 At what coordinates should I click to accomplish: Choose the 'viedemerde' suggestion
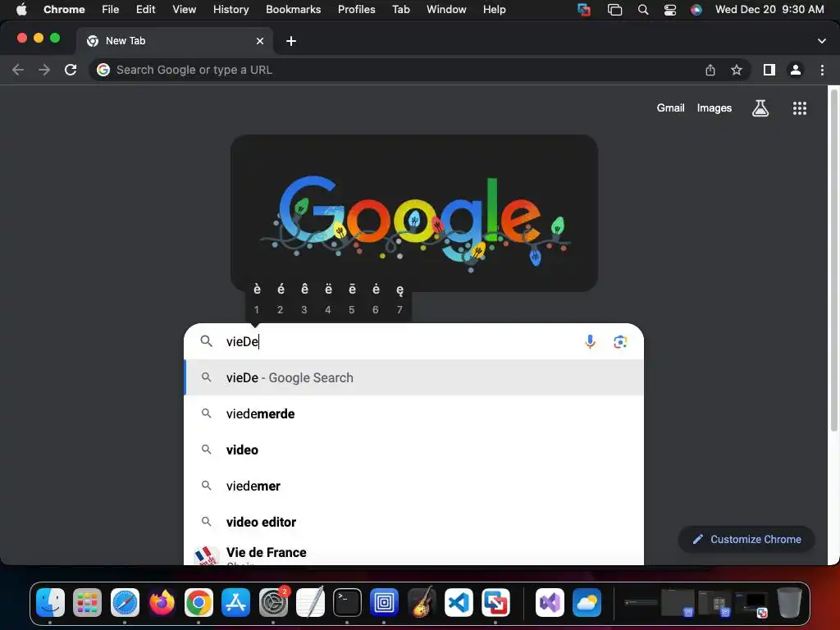tap(413, 413)
